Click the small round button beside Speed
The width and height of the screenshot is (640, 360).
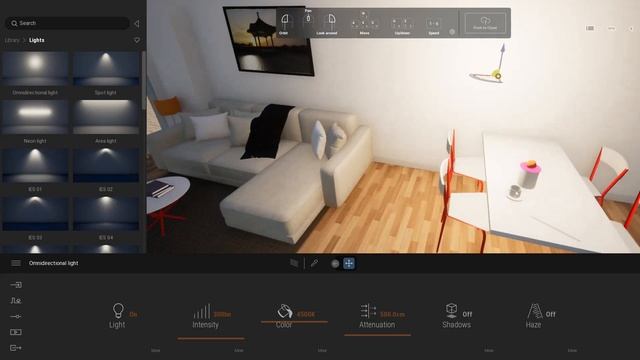(x=452, y=32)
